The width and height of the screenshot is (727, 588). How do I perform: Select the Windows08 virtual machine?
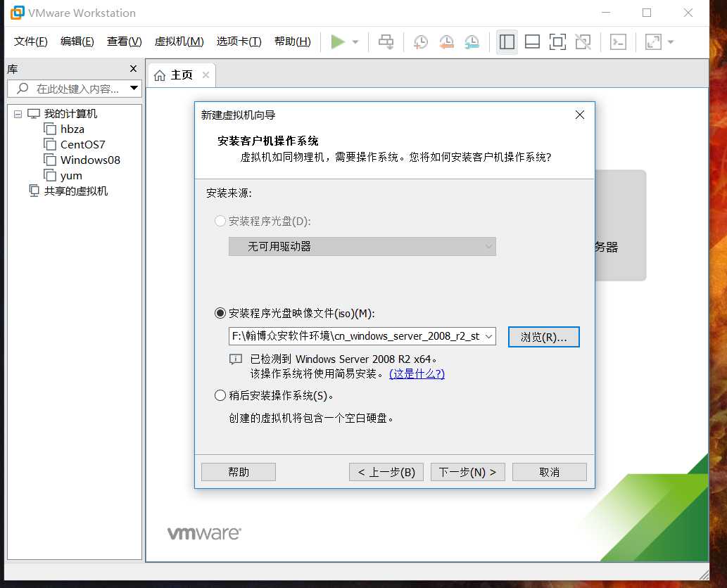pyautogui.click(x=90, y=160)
